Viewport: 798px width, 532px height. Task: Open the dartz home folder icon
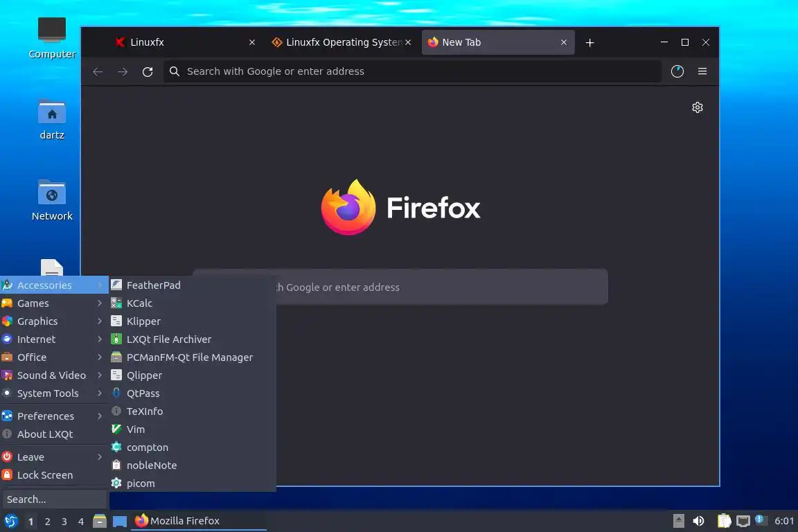point(52,120)
